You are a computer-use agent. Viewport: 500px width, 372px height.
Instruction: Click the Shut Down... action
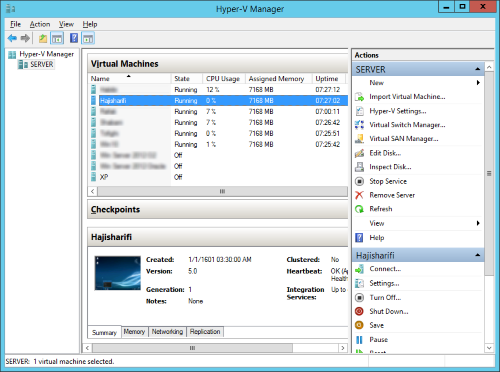[389, 311]
